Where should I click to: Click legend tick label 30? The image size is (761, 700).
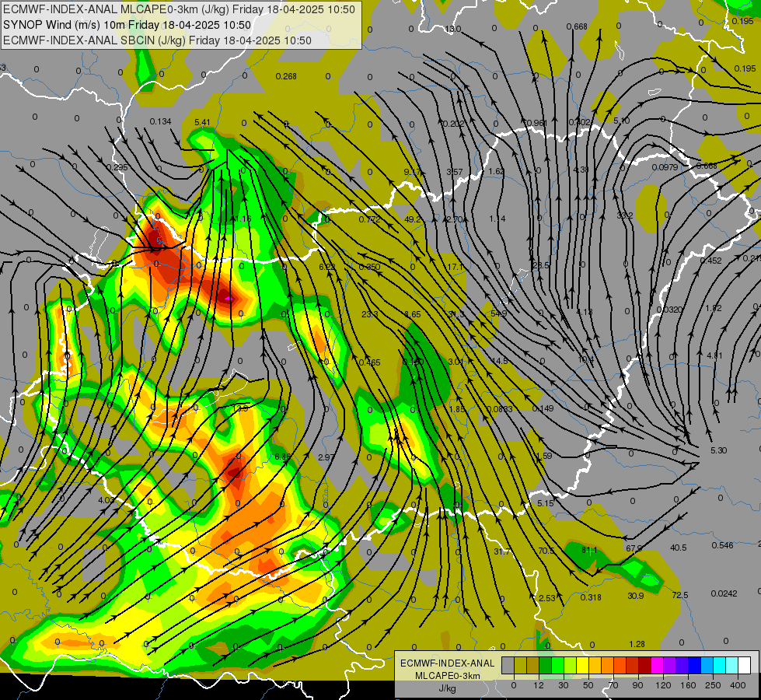tap(563, 685)
